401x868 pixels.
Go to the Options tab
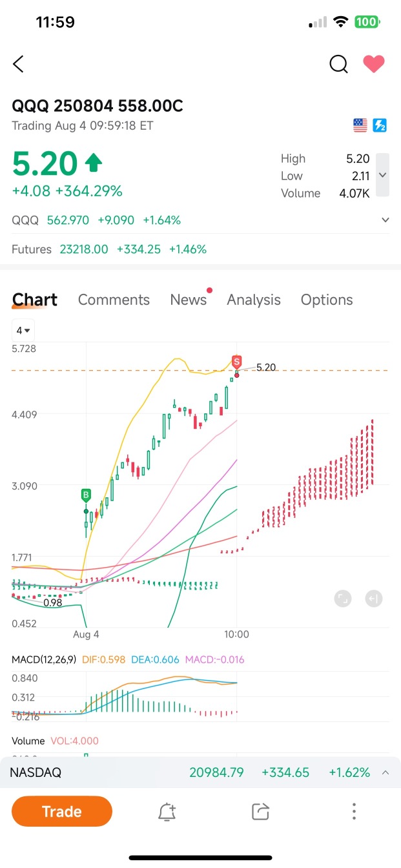click(327, 300)
